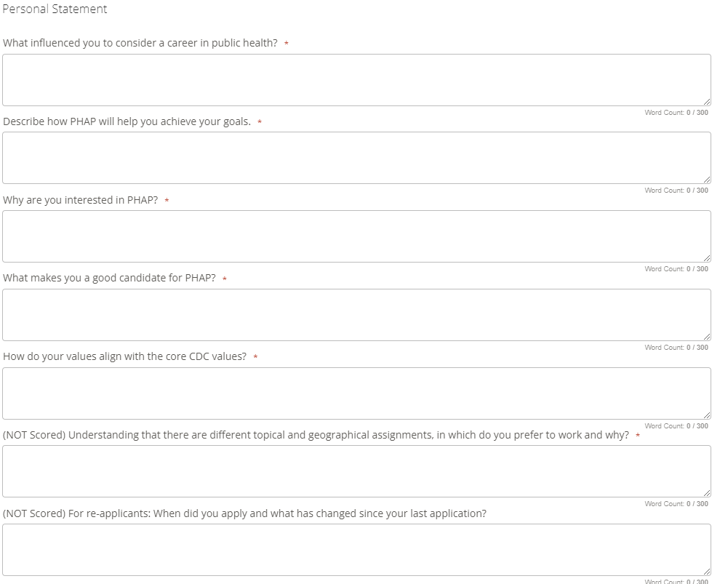Click resize corner of 'interested in PHAP' box
This screenshot has width=728, height=584.
pos(707,259)
